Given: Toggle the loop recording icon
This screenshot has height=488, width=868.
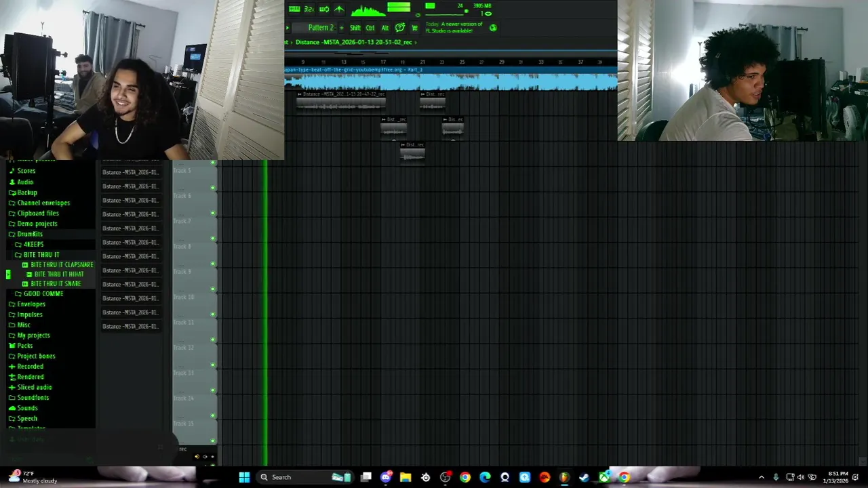Looking at the screenshot, I should coord(324,9).
